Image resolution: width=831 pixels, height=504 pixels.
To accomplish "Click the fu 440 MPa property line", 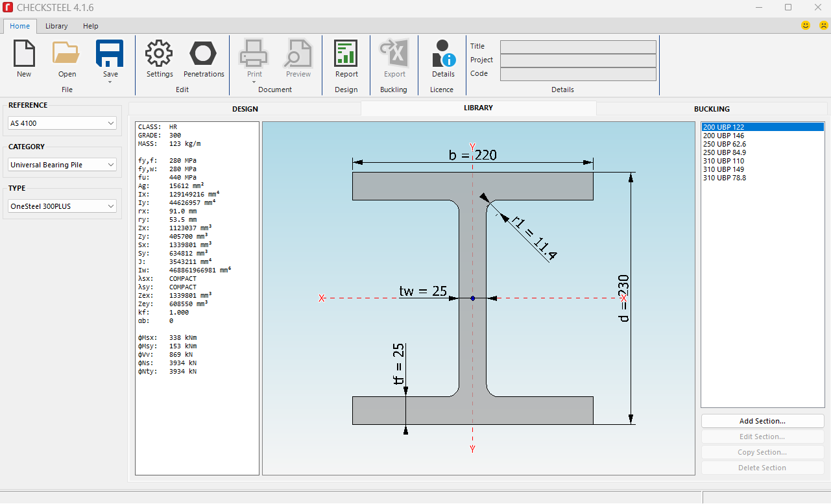I will [x=167, y=178].
